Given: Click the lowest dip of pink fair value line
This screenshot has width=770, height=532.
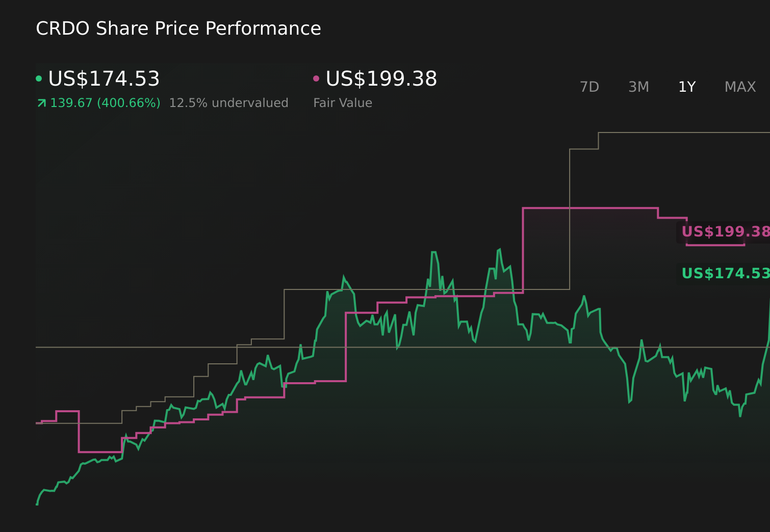Looking at the screenshot, I should (100, 451).
